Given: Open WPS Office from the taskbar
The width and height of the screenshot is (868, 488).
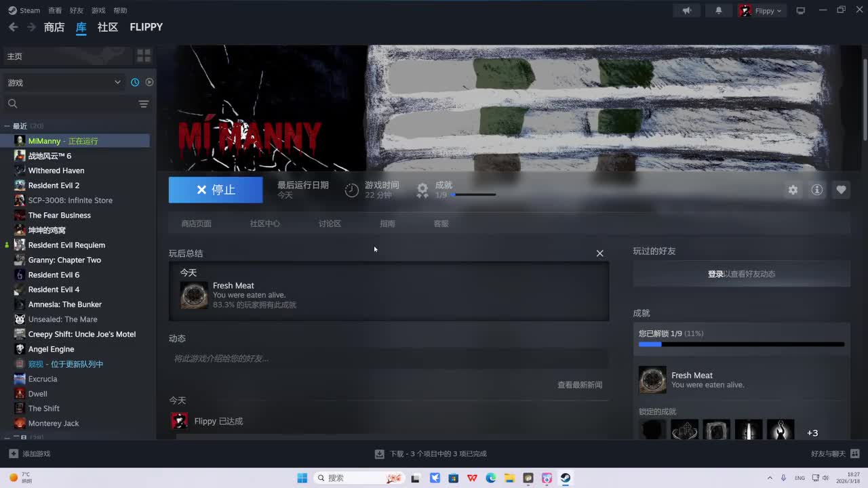Looking at the screenshot, I should [472, 478].
